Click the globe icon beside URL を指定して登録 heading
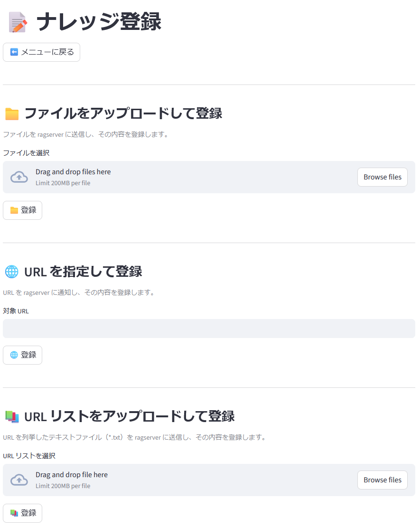 pos(12,272)
